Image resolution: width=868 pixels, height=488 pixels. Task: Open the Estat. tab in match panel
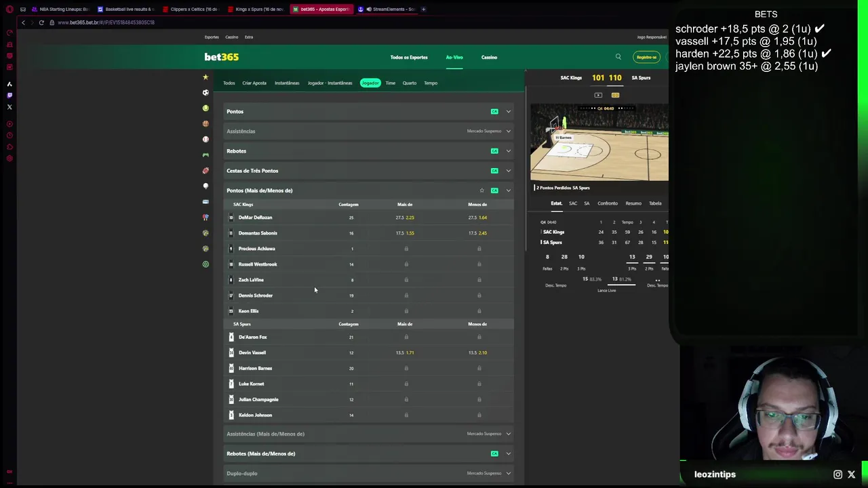pos(556,203)
